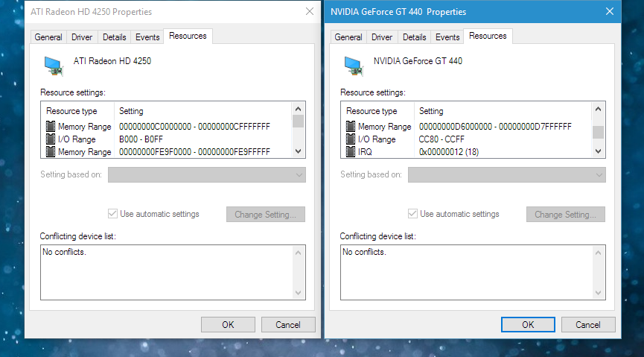Select the 0x00000012 (18) IRQ value
This screenshot has height=357, width=644.
pyautogui.click(x=449, y=152)
